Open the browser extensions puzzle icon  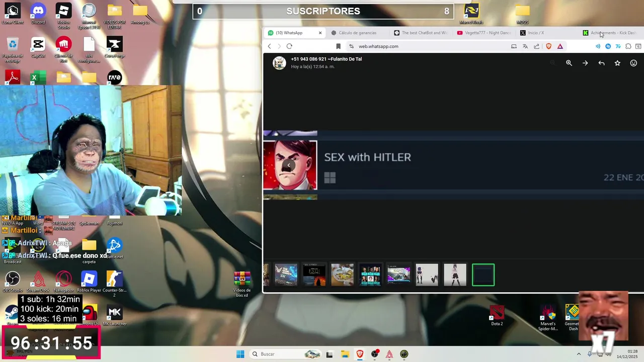click(628, 46)
